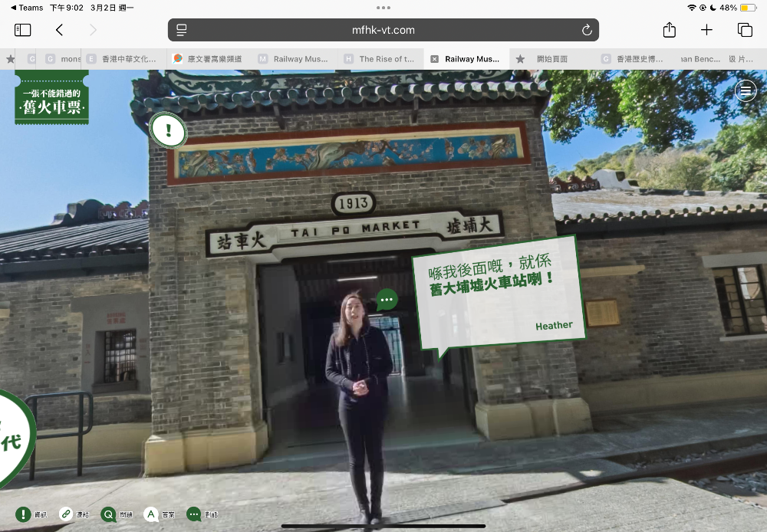Click the 問題 question legend icon
Viewport: 767px width, 532px height.
109,514
